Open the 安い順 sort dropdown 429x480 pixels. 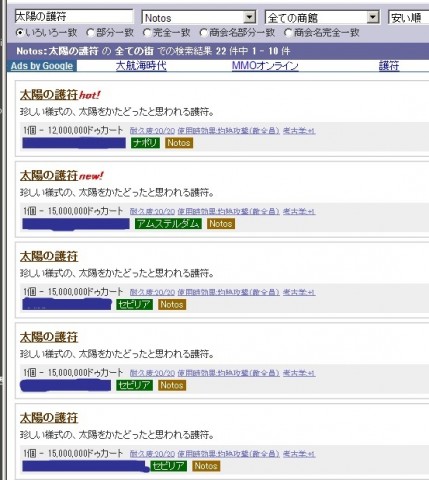(x=409, y=17)
